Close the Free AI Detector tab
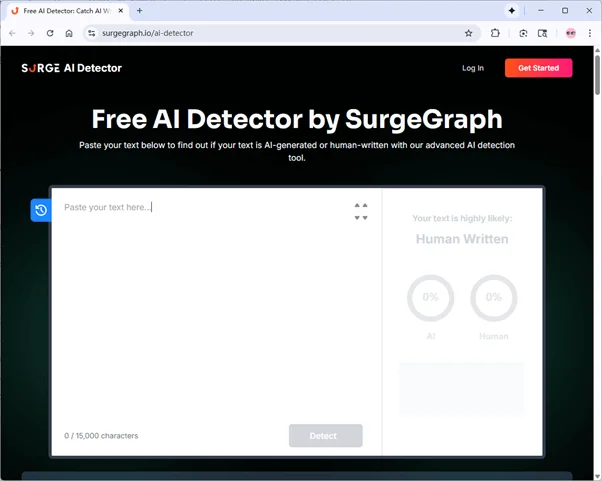 coord(121,11)
